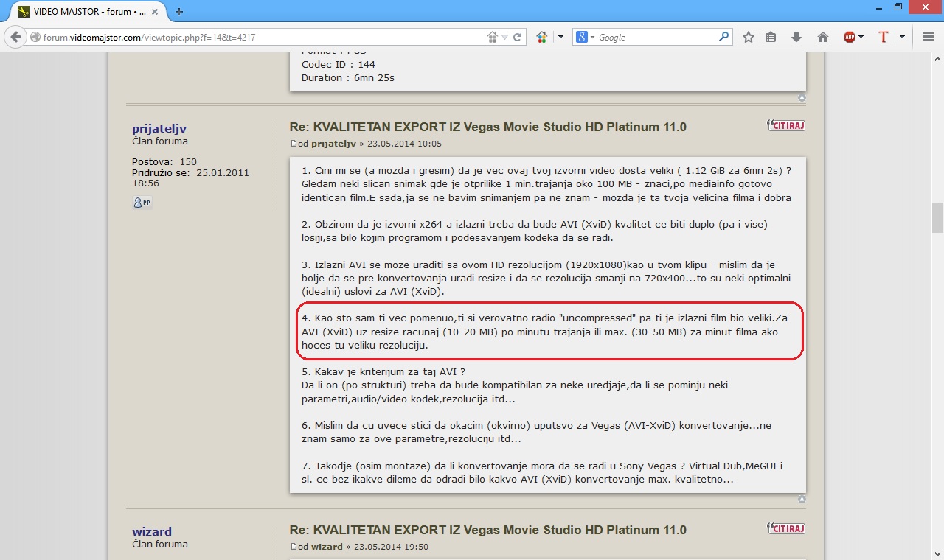Viewport: 944px width, 560px height.
Task: Reload the page with the refresh icon
Action: [x=518, y=37]
